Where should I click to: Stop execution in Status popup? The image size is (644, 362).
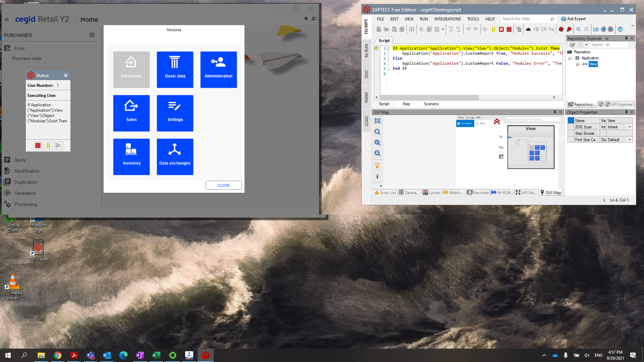tap(38, 145)
